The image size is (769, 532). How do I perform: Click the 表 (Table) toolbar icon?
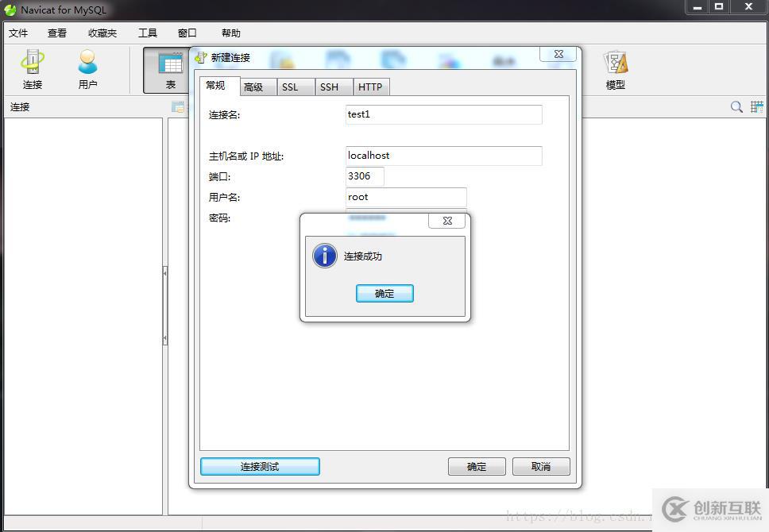tap(169, 69)
